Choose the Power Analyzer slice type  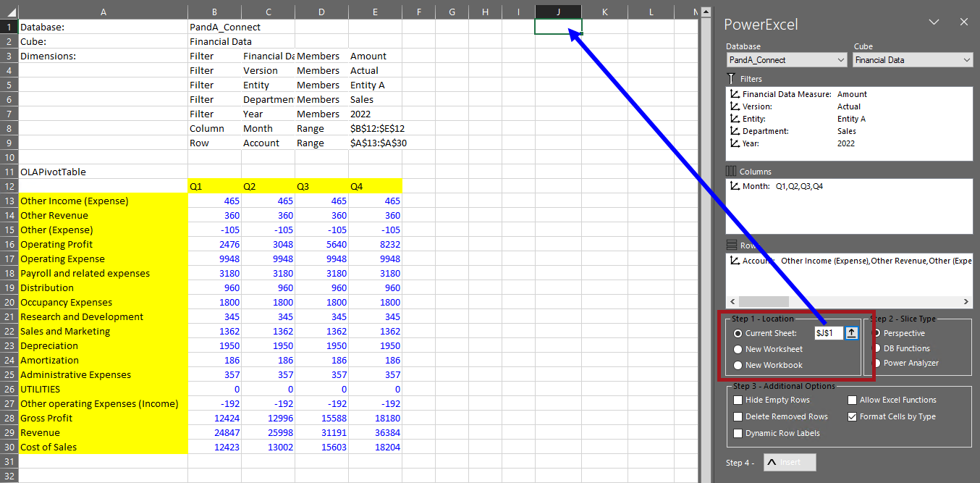pos(877,363)
